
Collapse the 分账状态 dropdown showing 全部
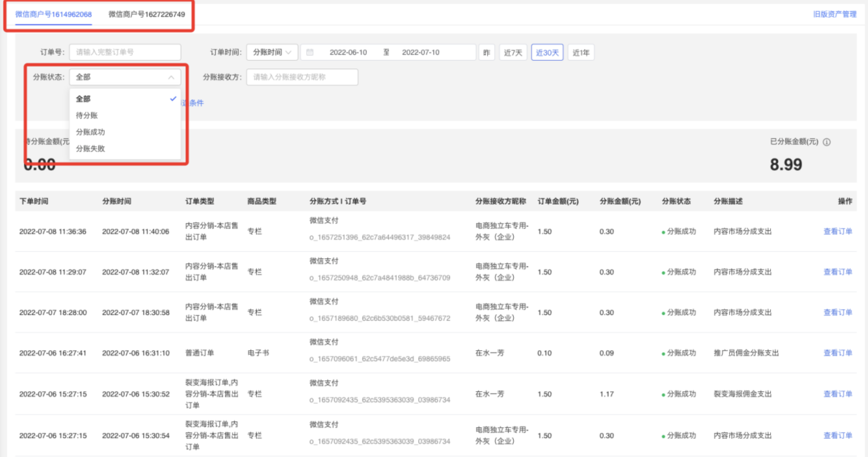[125, 77]
